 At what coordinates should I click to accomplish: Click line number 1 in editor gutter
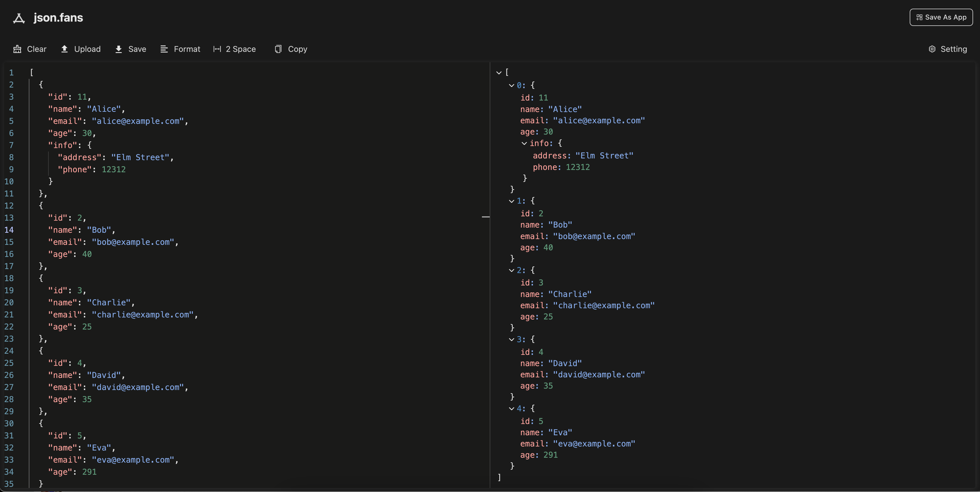pyautogui.click(x=12, y=73)
